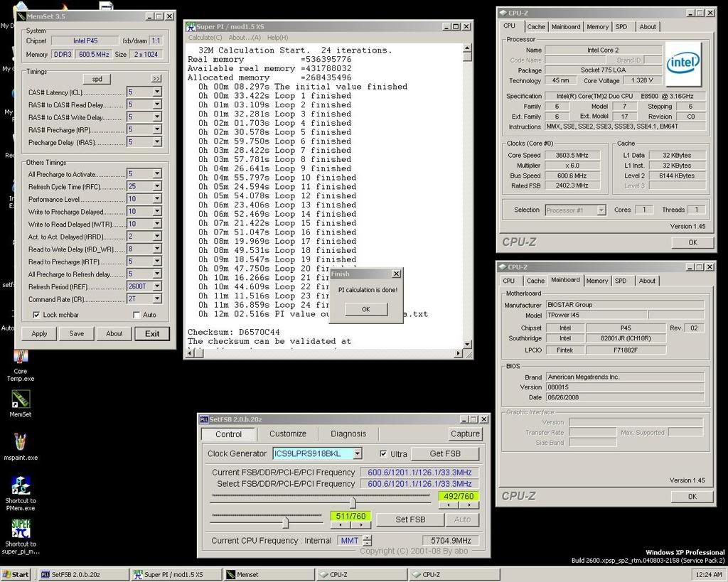The width and height of the screenshot is (728, 582).
Task: Click SetFSB title bar PLL icon
Action: [203, 419]
